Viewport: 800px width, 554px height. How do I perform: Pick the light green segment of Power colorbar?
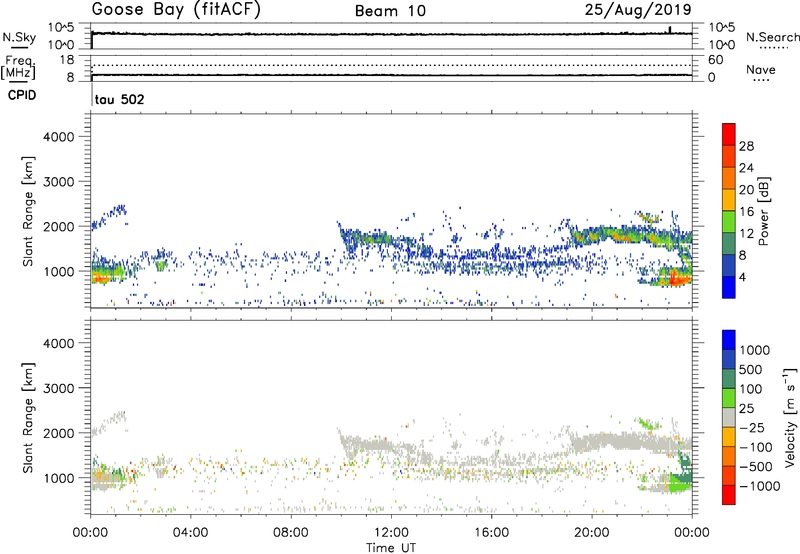click(729, 222)
